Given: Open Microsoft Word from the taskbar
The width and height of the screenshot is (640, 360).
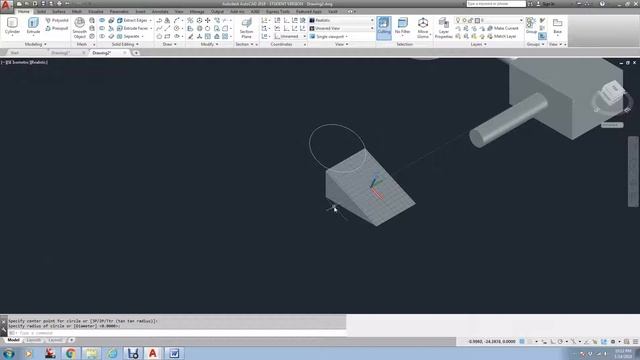Looking at the screenshot, I should 174,353.
